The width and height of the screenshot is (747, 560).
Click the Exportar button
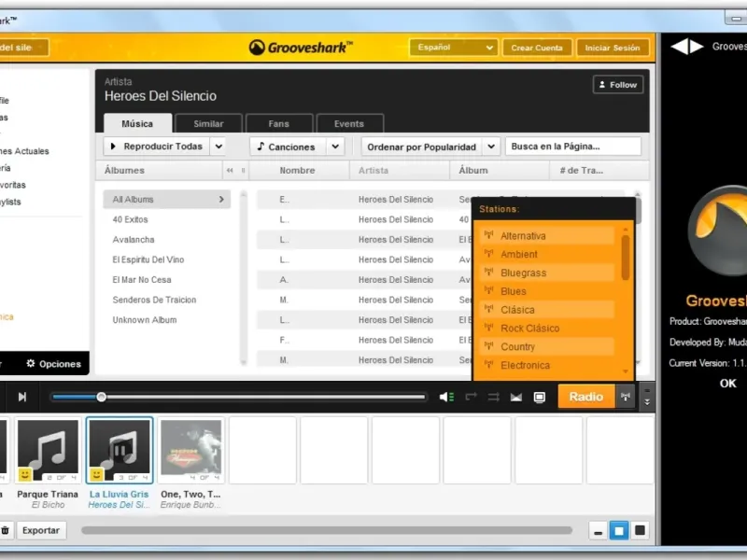pyautogui.click(x=41, y=530)
